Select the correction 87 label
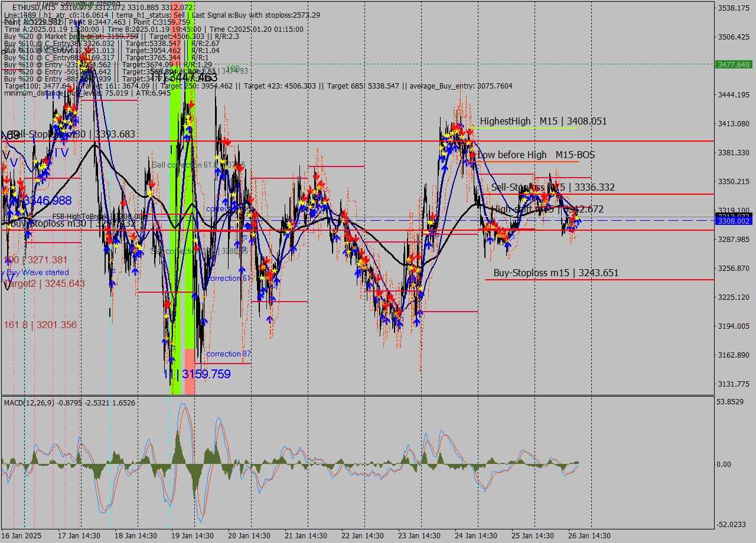The image size is (756, 543). pyautogui.click(x=229, y=354)
